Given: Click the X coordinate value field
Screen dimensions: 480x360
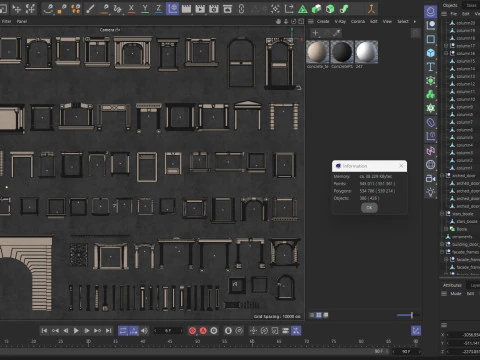Looking at the screenshot, I should [x=465, y=335].
